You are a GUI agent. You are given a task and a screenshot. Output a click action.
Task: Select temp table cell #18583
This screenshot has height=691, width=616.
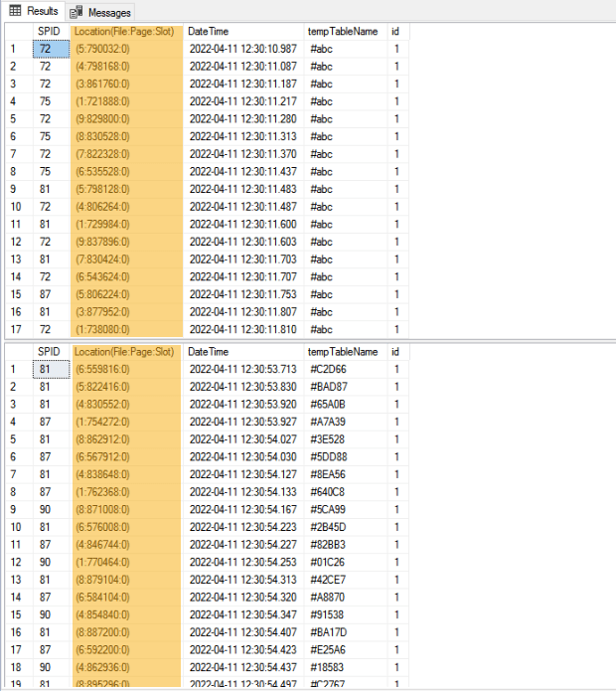pyautogui.click(x=345, y=667)
